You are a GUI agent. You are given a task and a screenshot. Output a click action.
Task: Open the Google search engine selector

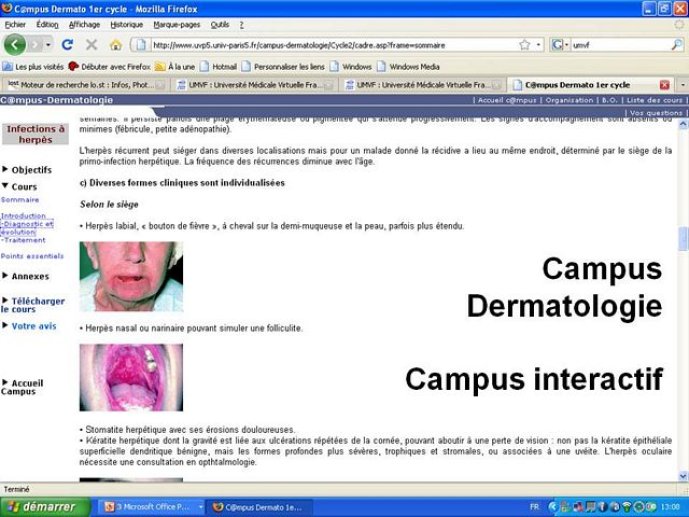pyautogui.click(x=560, y=45)
